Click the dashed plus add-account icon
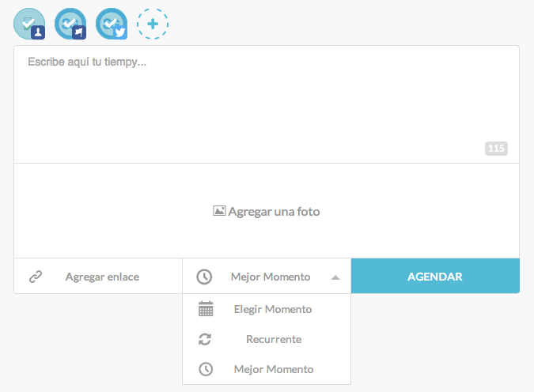This screenshot has width=534, height=392. [x=153, y=24]
